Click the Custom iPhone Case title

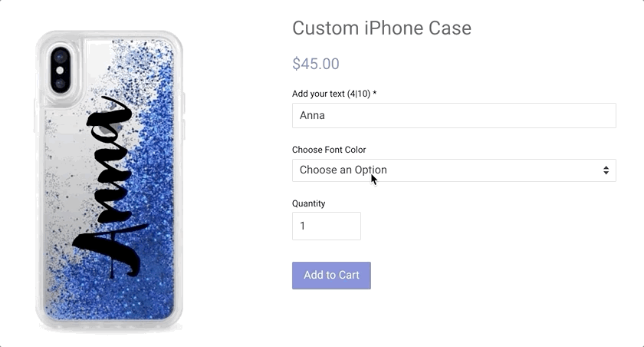382,29
